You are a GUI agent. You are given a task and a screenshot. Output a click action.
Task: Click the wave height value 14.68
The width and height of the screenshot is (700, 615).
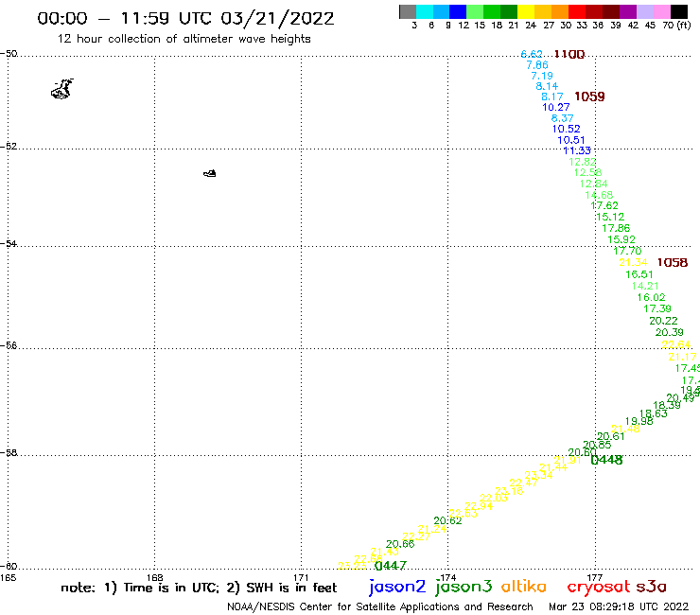[599, 195]
